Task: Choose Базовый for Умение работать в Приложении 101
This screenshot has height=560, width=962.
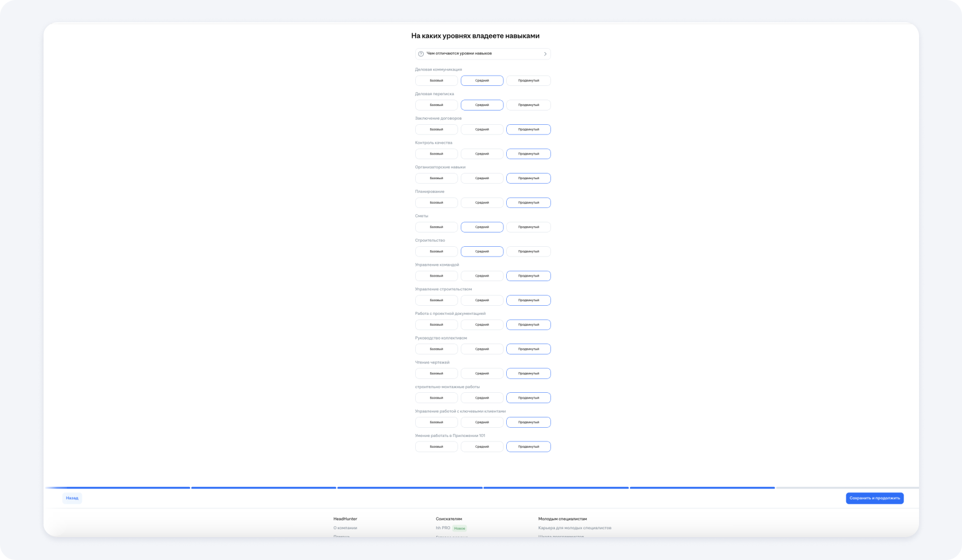Action: [436, 447]
